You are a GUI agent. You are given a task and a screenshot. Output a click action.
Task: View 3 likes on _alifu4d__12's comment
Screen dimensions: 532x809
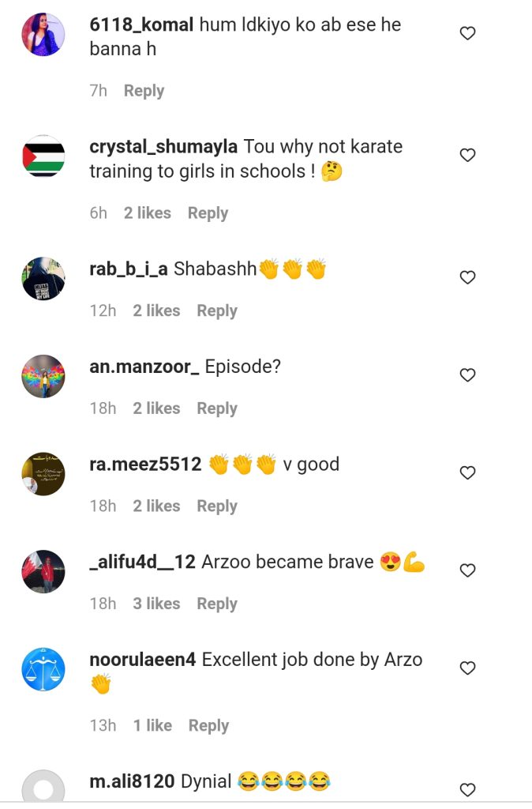pyautogui.click(x=156, y=604)
